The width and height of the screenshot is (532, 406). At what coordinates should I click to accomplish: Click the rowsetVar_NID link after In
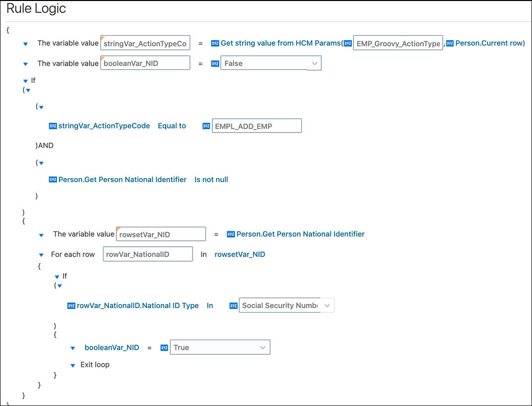(x=240, y=254)
